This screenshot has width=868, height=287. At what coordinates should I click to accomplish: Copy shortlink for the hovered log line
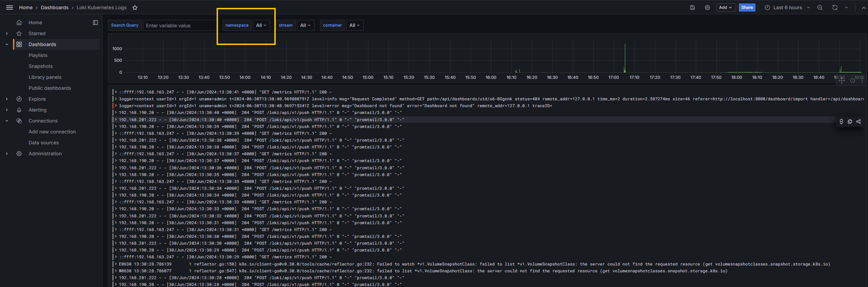click(x=858, y=121)
